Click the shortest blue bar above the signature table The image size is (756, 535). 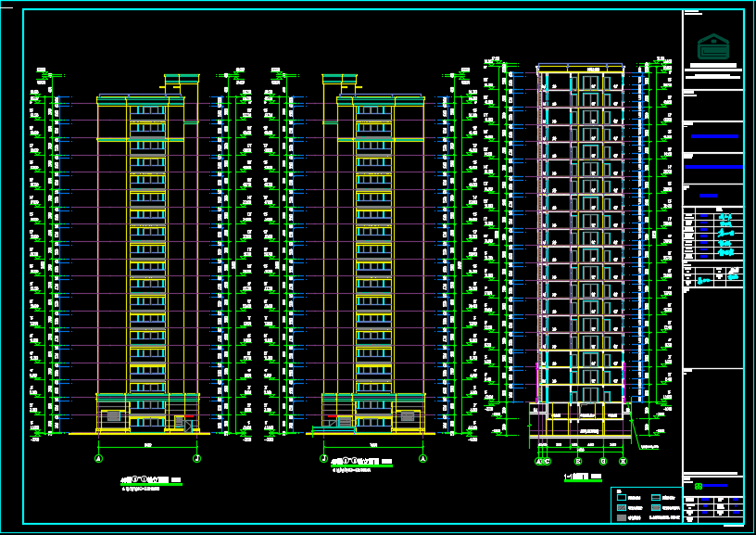[x=708, y=196]
